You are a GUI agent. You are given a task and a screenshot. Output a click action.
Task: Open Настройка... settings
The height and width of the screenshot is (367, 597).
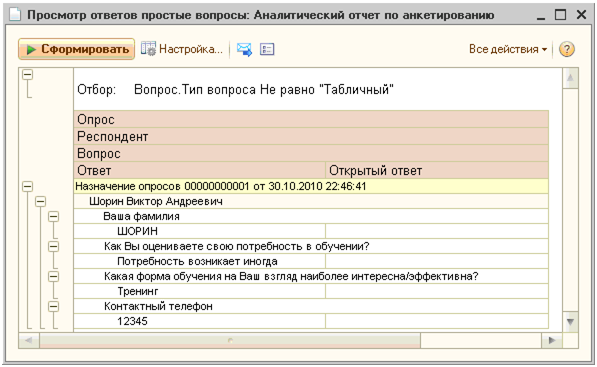tap(182, 49)
